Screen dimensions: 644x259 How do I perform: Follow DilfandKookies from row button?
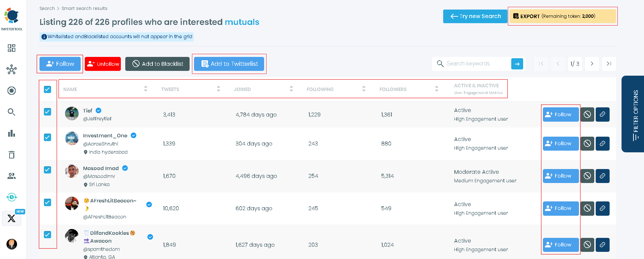pyautogui.click(x=561, y=245)
